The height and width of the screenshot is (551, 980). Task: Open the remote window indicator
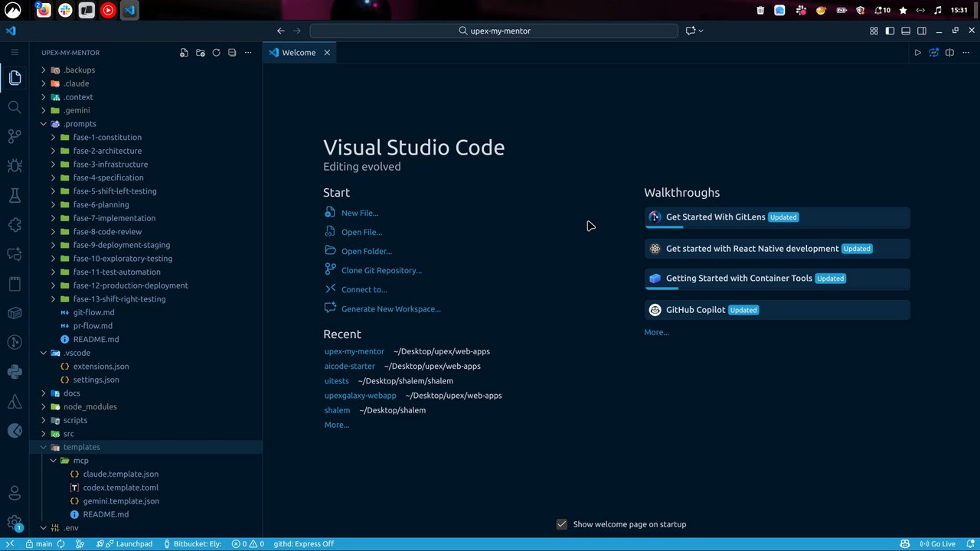(10, 544)
